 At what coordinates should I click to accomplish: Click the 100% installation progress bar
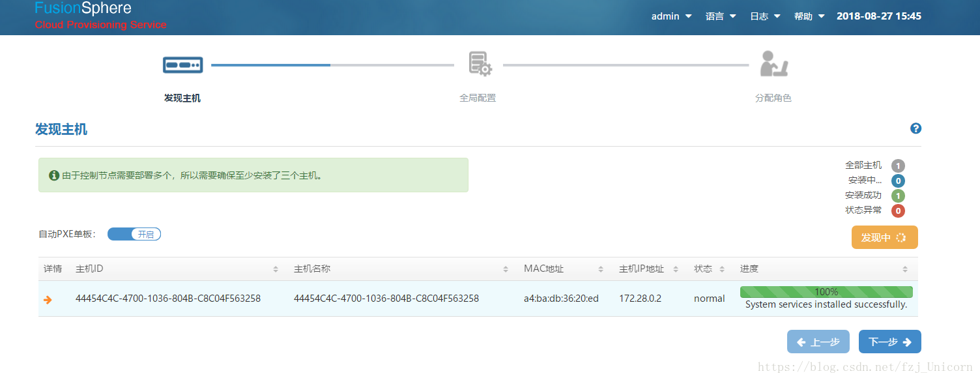tap(826, 291)
